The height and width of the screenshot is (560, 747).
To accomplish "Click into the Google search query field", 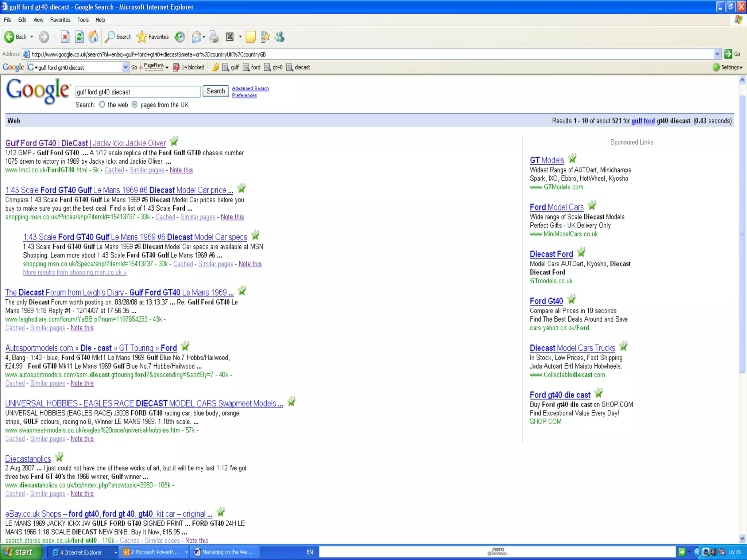I will tap(138, 92).
